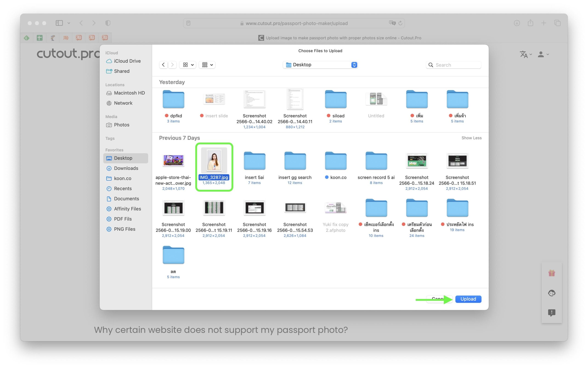
Task: Open the grouping options dropdown
Action: click(207, 65)
